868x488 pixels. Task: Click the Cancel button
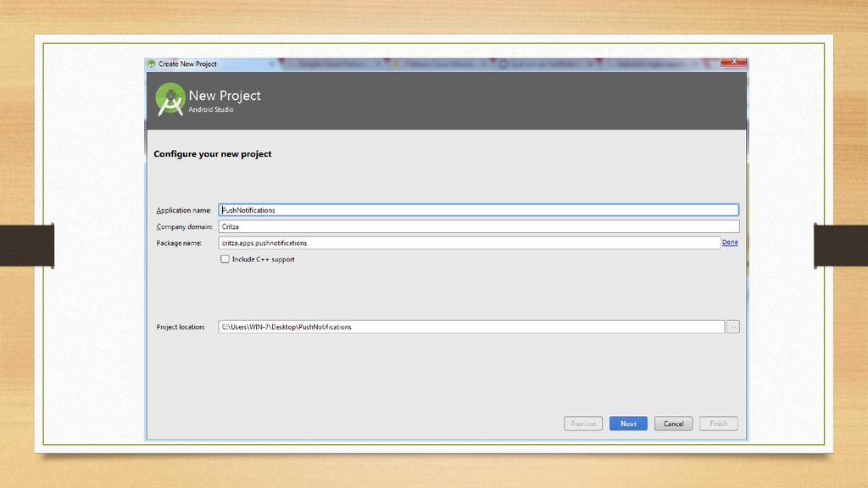pos(673,424)
